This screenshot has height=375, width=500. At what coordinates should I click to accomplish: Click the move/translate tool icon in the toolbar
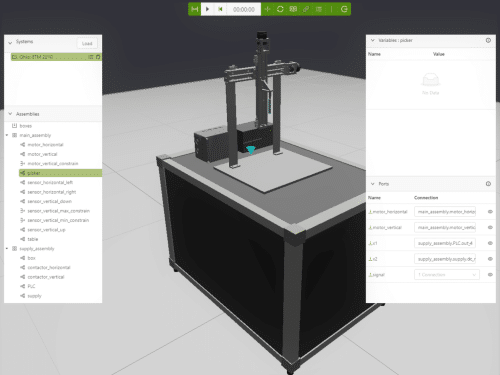(x=267, y=9)
